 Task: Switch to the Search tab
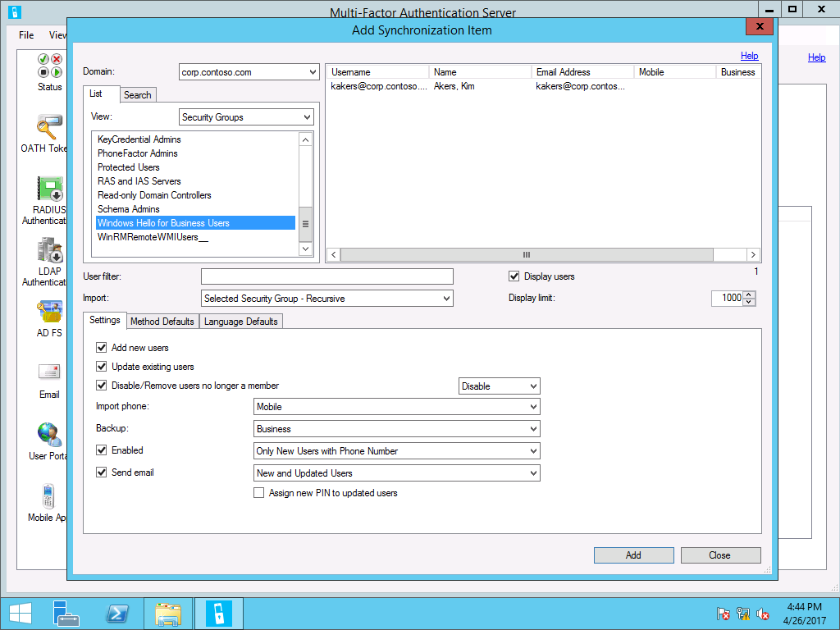[x=138, y=95]
